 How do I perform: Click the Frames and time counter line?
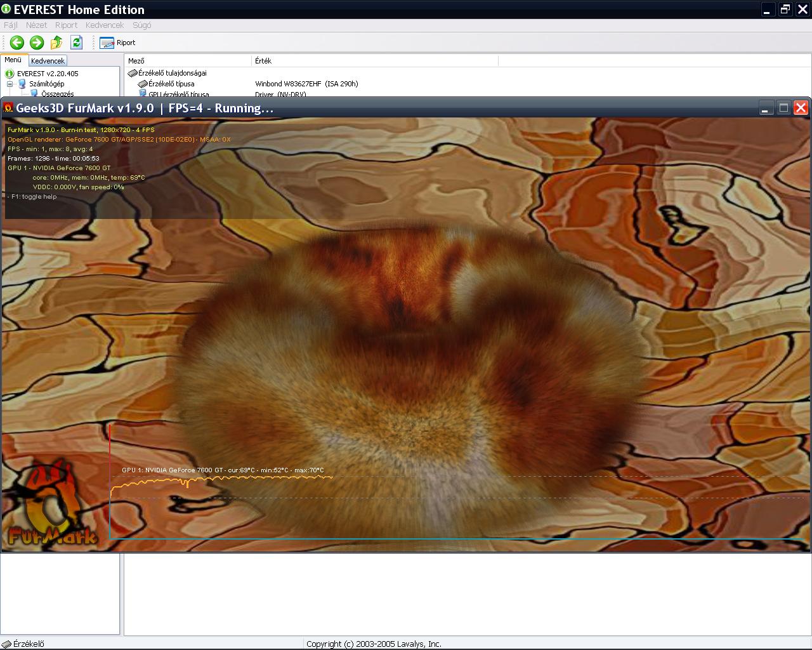point(53,159)
